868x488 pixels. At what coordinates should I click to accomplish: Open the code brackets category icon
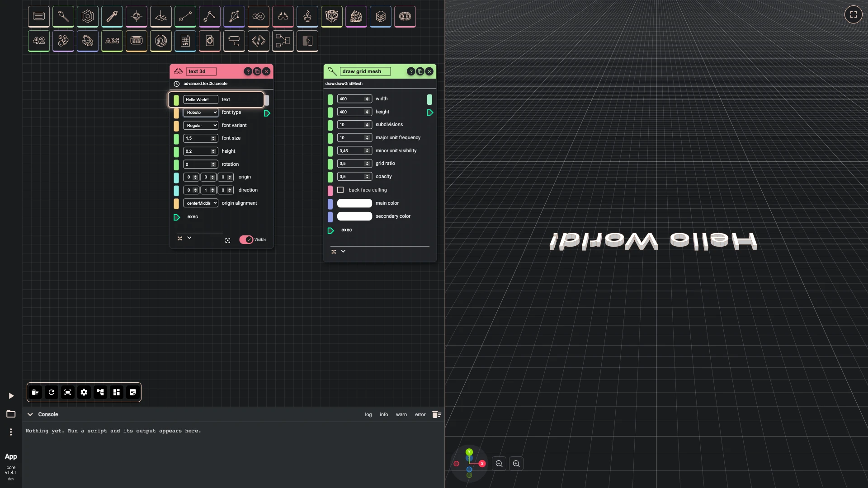259,41
